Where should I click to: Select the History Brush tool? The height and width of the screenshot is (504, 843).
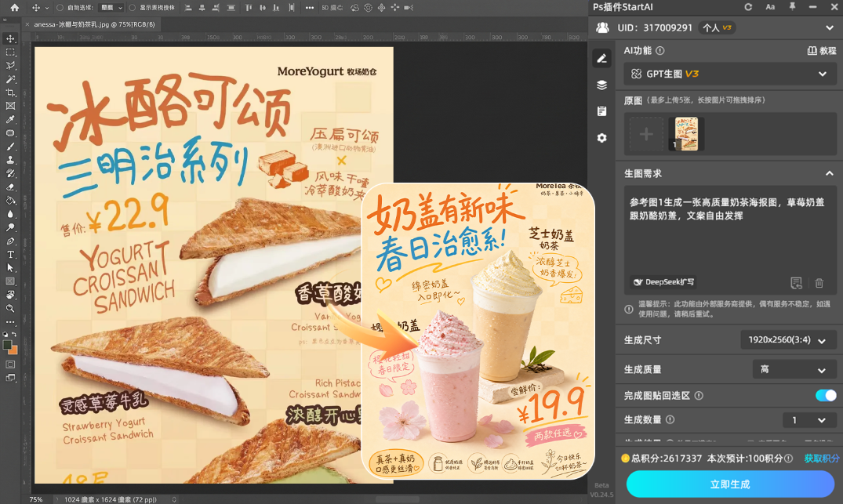[x=10, y=173]
